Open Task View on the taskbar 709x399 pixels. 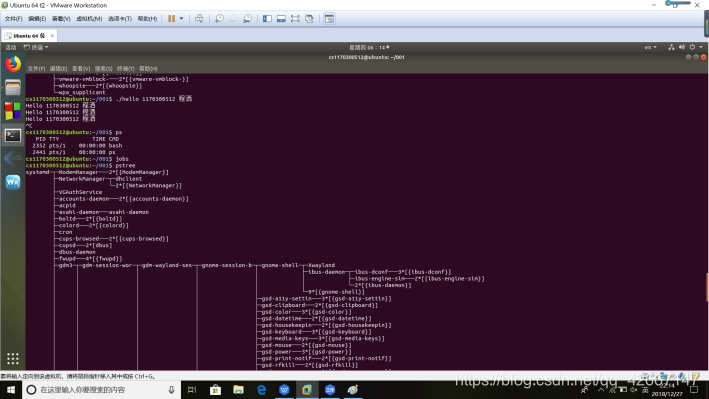click(192, 390)
